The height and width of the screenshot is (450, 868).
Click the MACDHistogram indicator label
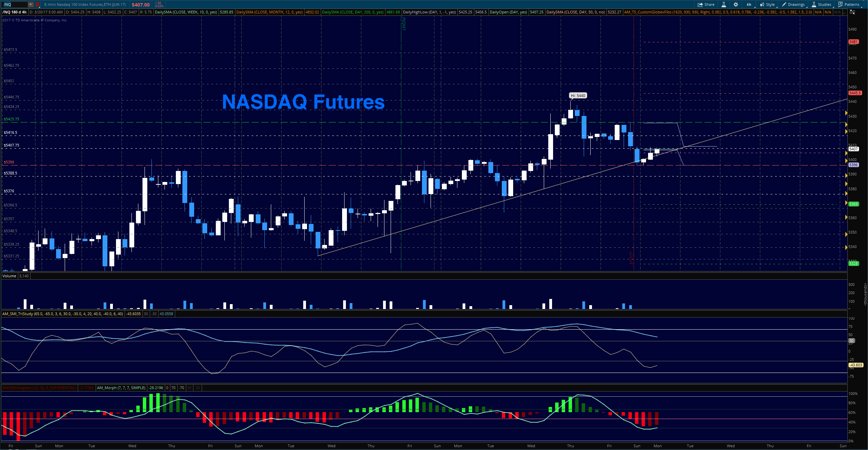[39, 388]
